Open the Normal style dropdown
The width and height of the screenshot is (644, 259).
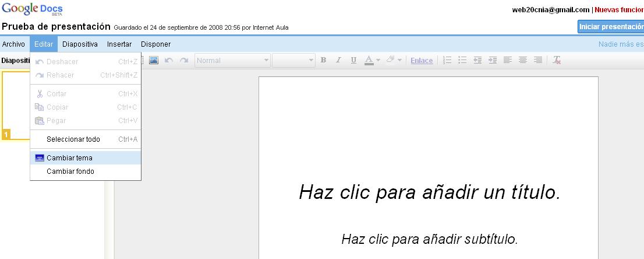[x=233, y=60]
